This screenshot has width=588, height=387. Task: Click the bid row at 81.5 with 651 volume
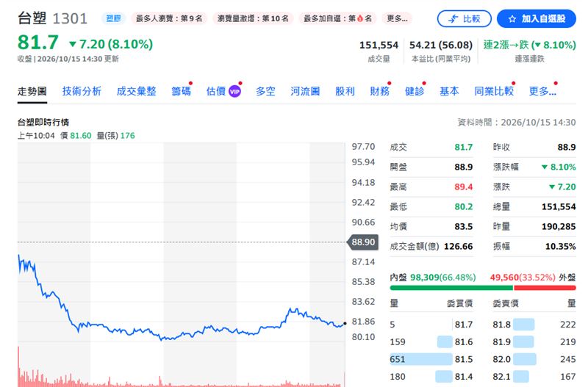[x=431, y=359]
